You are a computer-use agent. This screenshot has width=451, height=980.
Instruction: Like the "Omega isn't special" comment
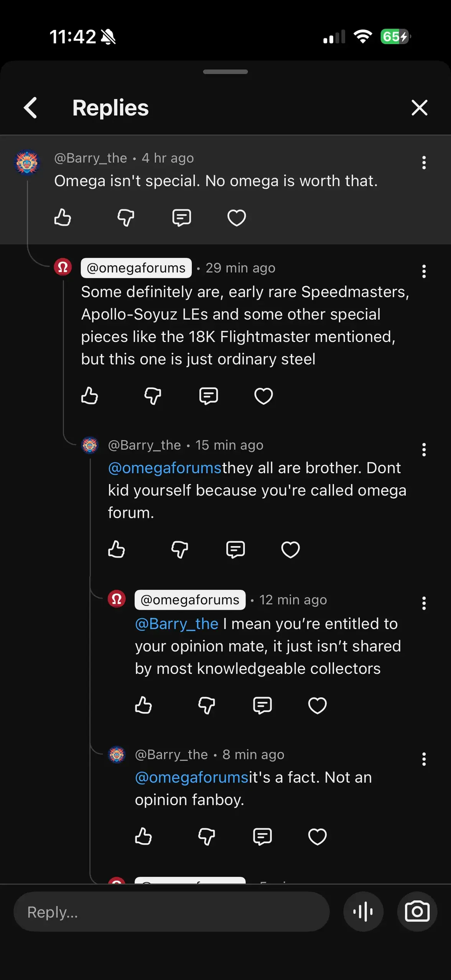pyautogui.click(x=63, y=218)
